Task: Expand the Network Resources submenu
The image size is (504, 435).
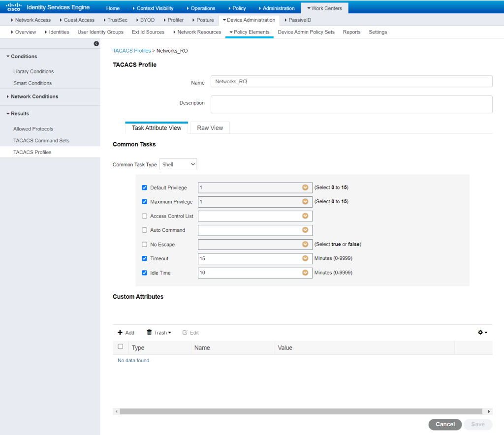Action: point(197,32)
